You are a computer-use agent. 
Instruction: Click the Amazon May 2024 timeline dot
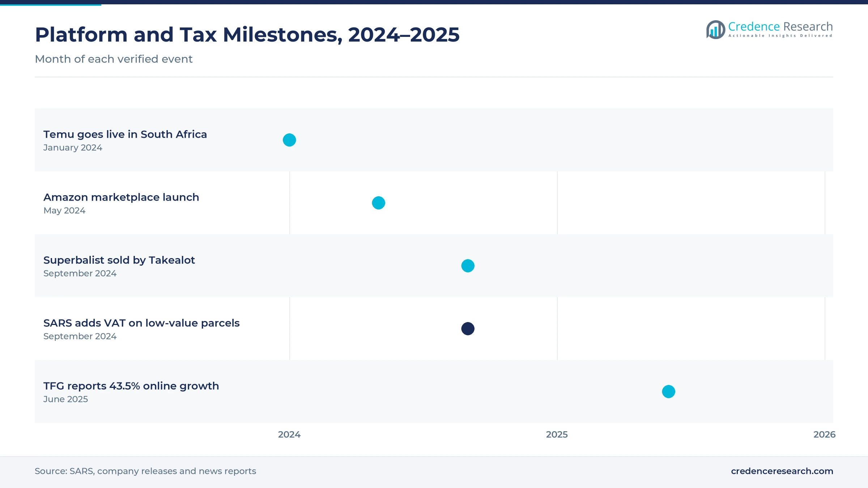click(378, 203)
